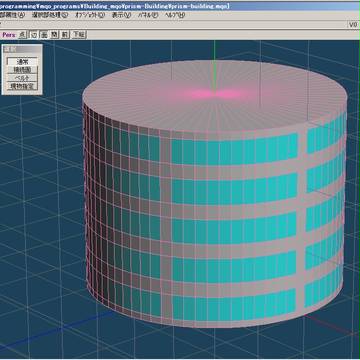This screenshot has height=360, width=360.
Task: Click the Pers perspective view label
Action: coord(9,35)
